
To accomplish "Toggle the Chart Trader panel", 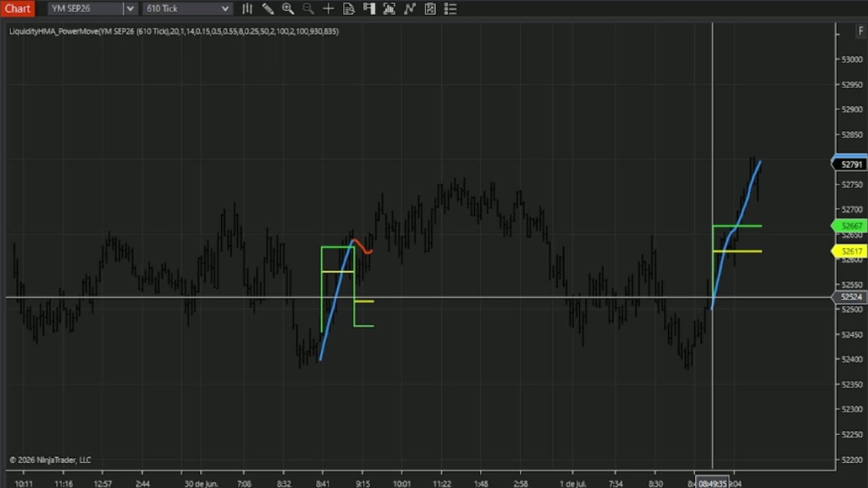I will (369, 9).
